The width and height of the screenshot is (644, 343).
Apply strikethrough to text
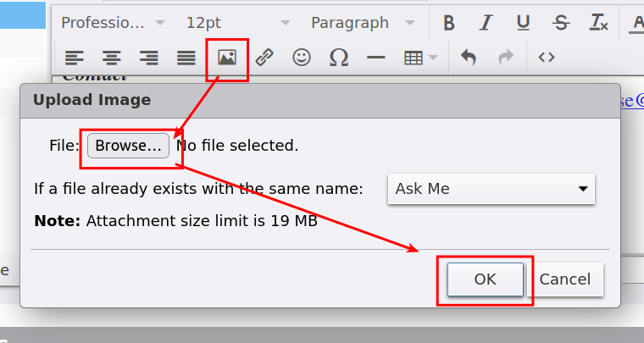tap(560, 23)
